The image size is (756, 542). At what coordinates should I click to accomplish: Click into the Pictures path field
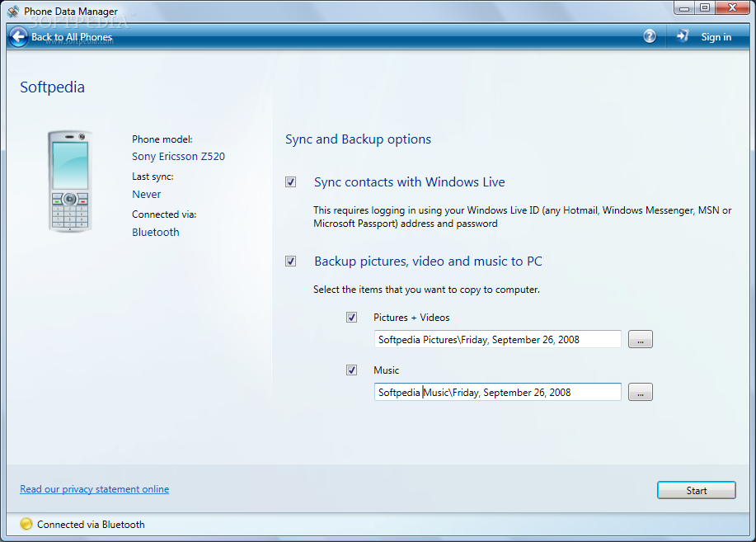pyautogui.click(x=498, y=339)
